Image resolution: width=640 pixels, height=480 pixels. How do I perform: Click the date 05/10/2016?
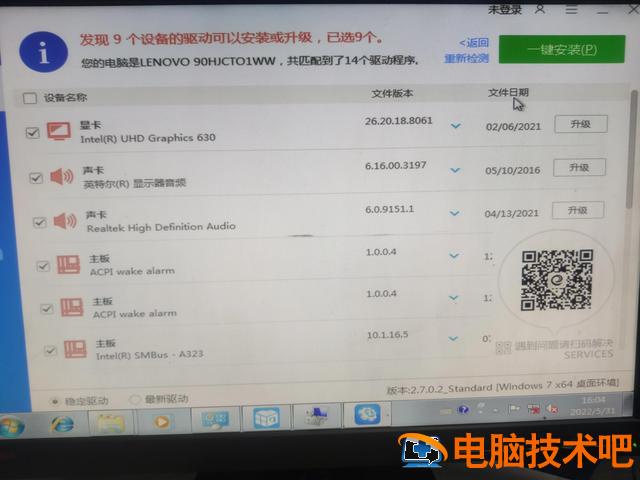point(512,170)
